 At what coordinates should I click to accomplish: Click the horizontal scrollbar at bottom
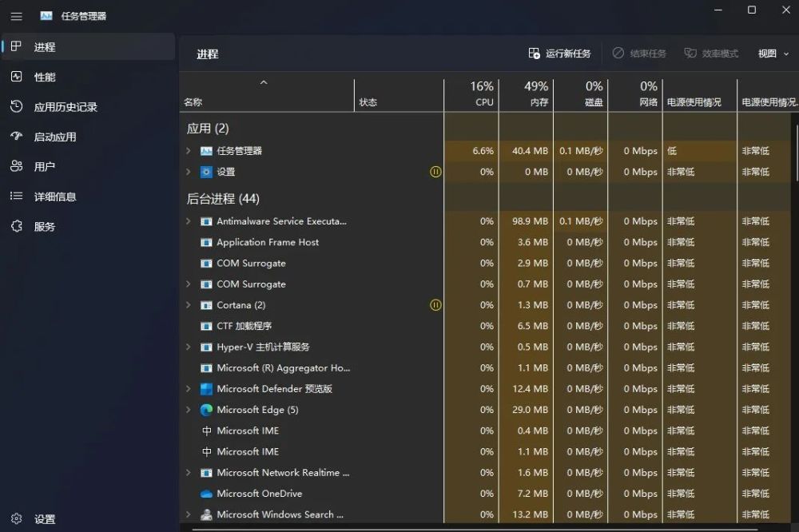[x=474, y=530]
